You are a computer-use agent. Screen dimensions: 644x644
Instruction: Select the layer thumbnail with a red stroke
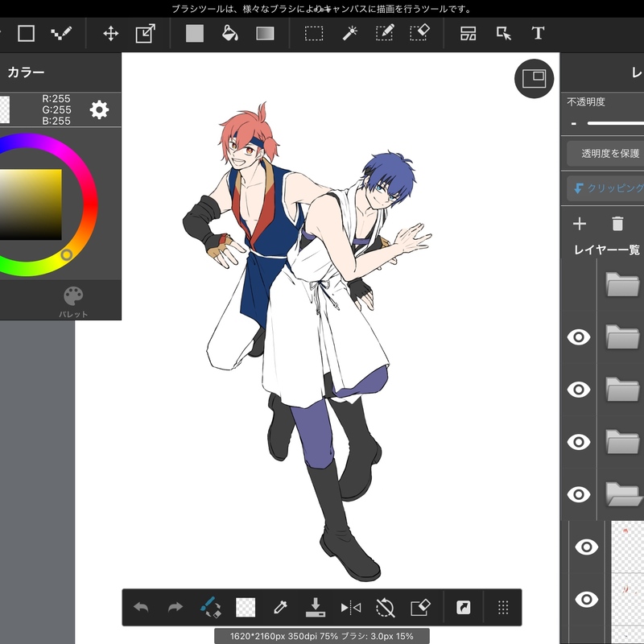coord(627,599)
